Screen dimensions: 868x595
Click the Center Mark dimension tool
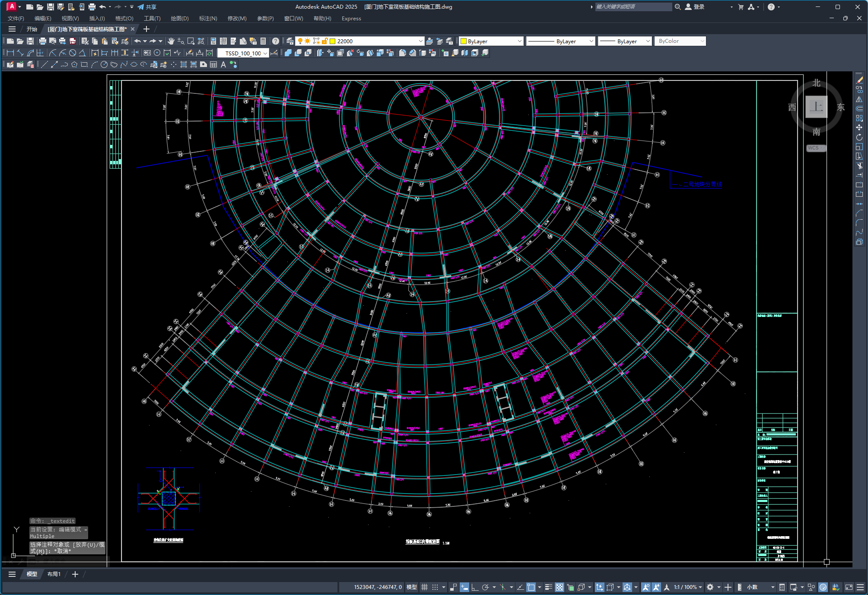157,53
